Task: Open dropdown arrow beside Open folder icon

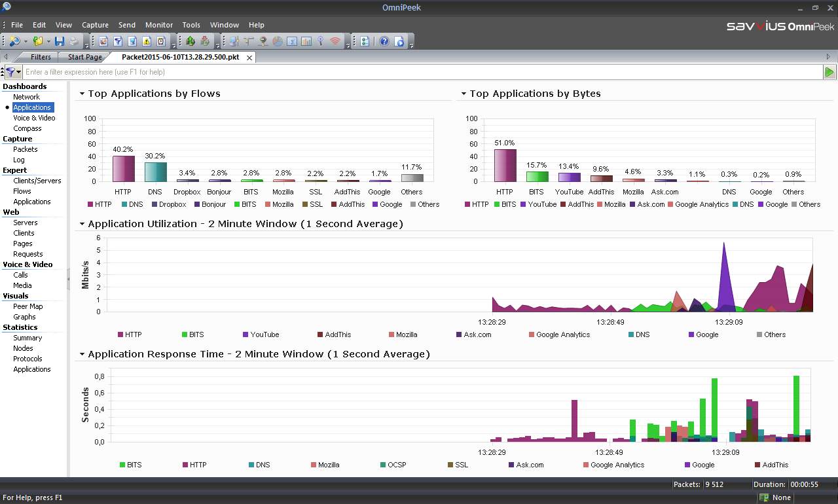Action: click(49, 41)
